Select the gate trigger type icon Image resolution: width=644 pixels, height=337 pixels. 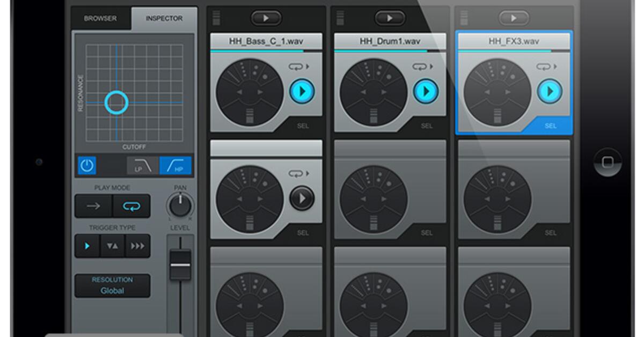click(x=112, y=246)
